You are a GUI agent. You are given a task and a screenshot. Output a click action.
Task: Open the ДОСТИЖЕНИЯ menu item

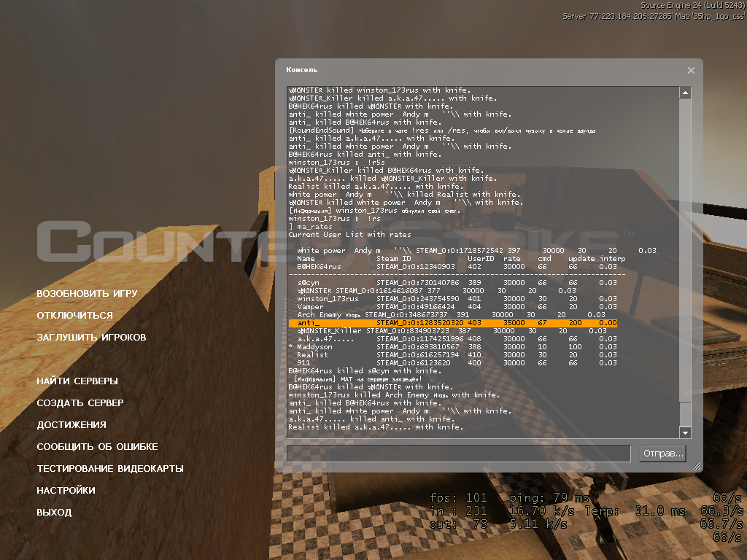[71, 425]
